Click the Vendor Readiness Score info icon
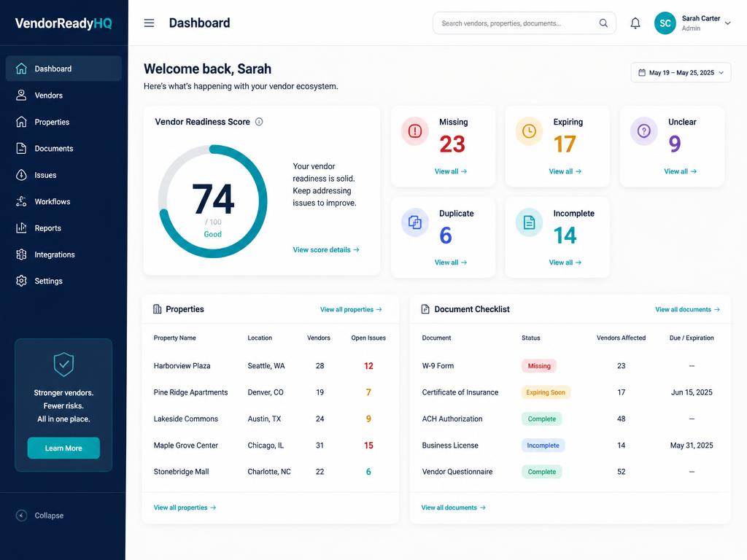Screen dimensions: 747x560 pos(259,122)
